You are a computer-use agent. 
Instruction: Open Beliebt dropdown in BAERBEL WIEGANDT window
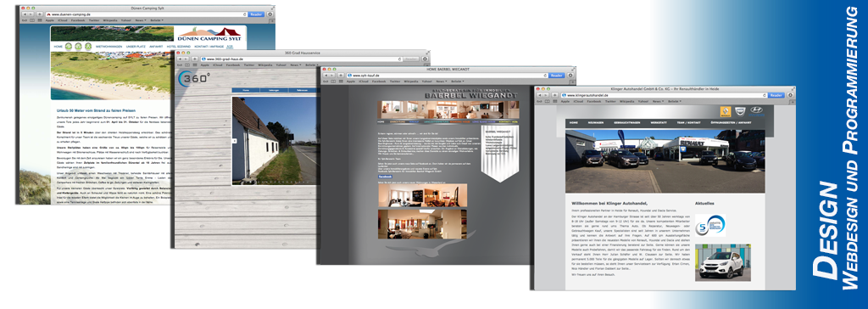click(457, 81)
